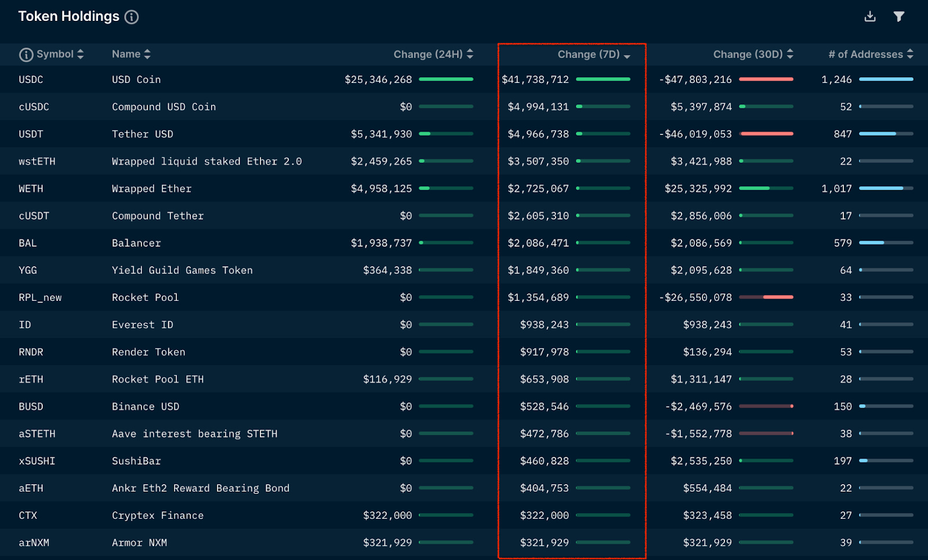This screenshot has width=928, height=560.
Task: Select the RNDR symbol cell
Action: (31, 352)
